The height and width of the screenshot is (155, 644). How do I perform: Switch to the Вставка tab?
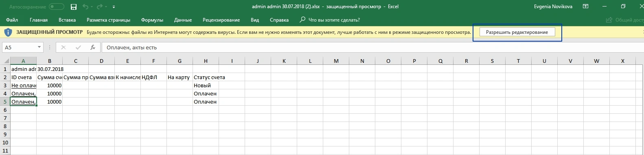coord(67,20)
